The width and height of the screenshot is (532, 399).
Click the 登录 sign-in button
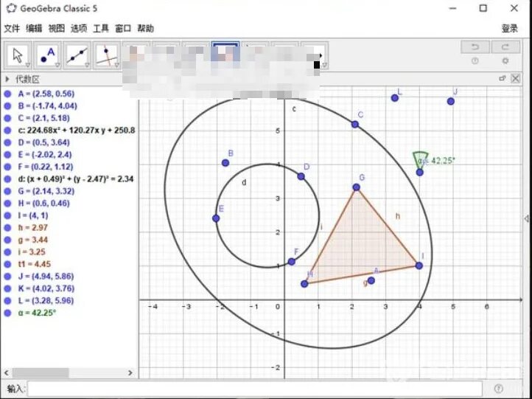[510, 29]
